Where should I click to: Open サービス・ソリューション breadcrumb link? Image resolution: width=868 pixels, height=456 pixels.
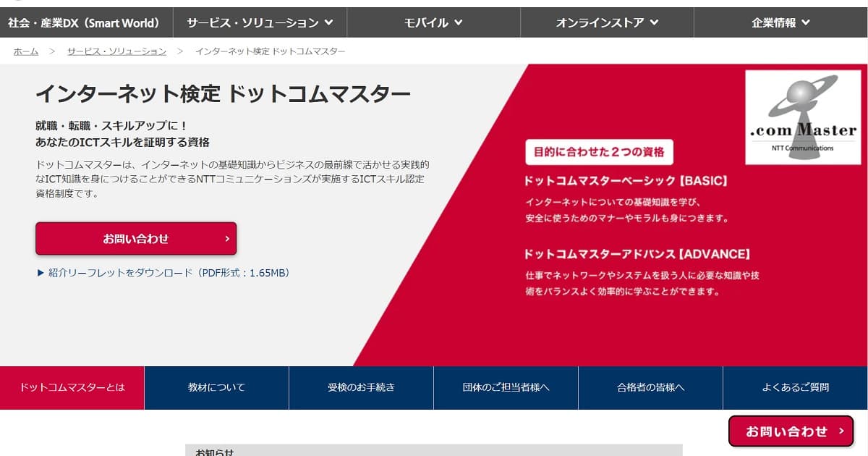[x=117, y=51]
